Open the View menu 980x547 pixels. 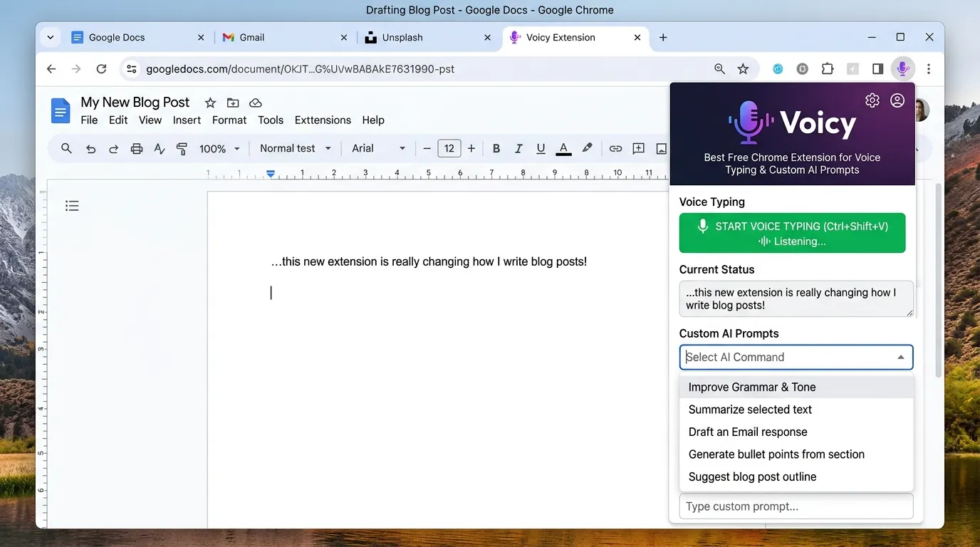150,120
